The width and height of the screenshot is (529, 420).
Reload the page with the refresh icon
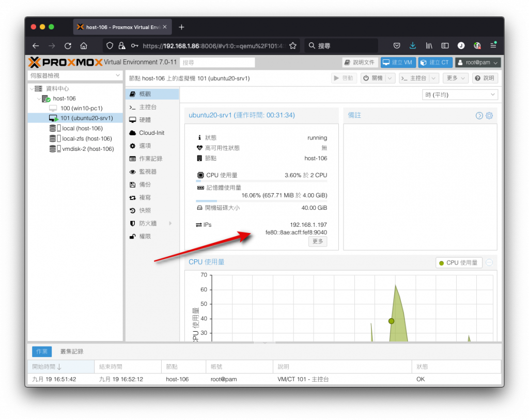pyautogui.click(x=68, y=45)
